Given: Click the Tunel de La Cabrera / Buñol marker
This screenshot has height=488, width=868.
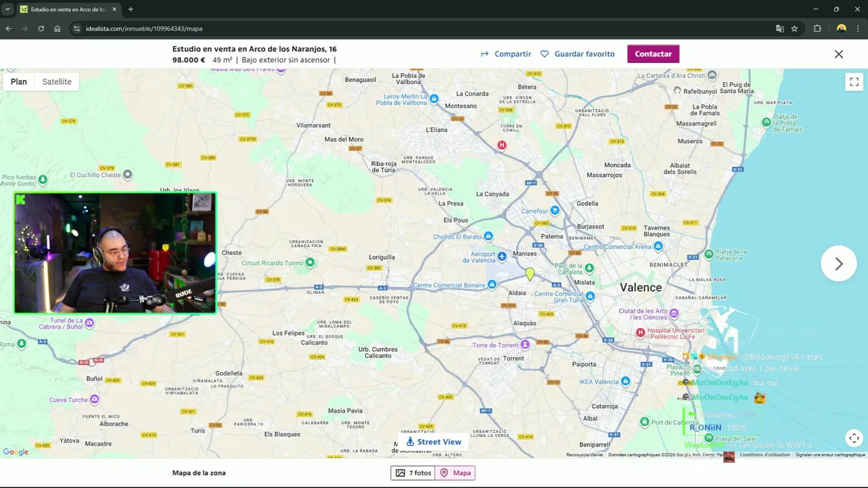Looking at the screenshot, I should [x=89, y=323].
